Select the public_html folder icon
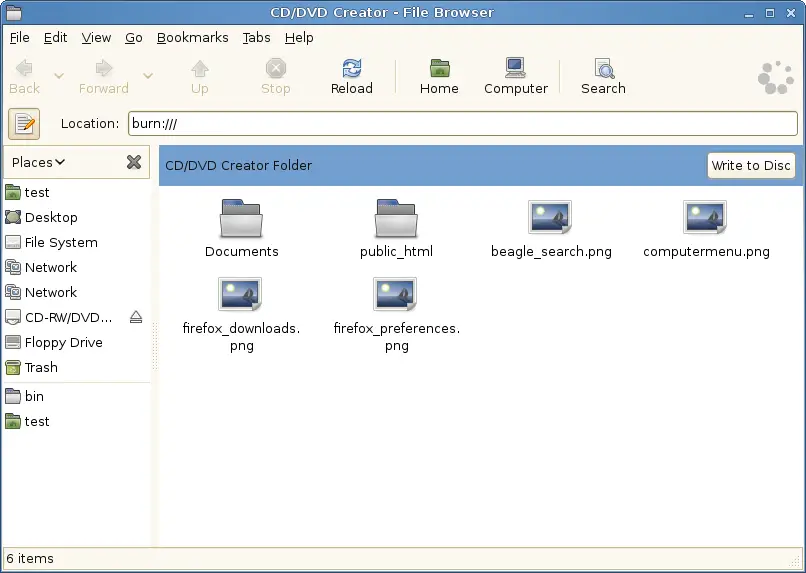806x573 pixels. (396, 218)
